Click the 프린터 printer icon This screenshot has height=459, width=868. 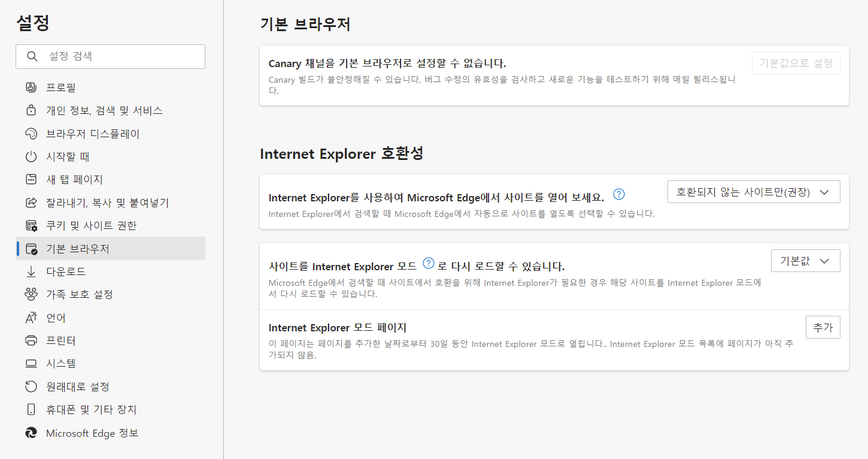coord(31,340)
